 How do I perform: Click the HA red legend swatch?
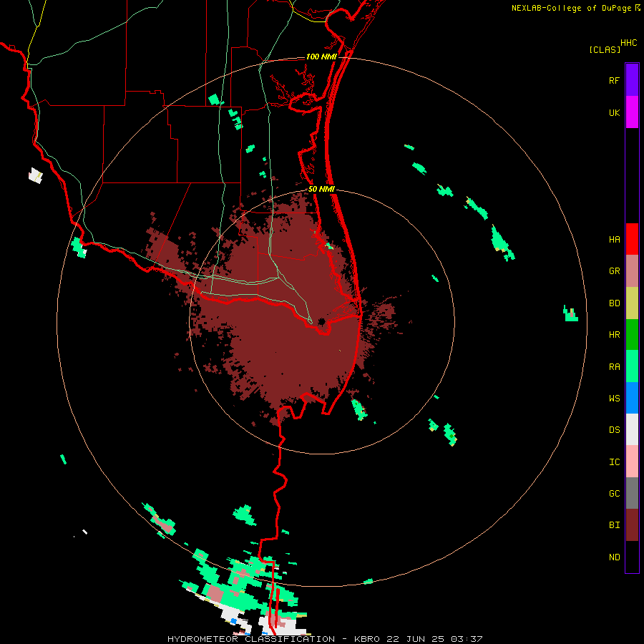[632, 239]
